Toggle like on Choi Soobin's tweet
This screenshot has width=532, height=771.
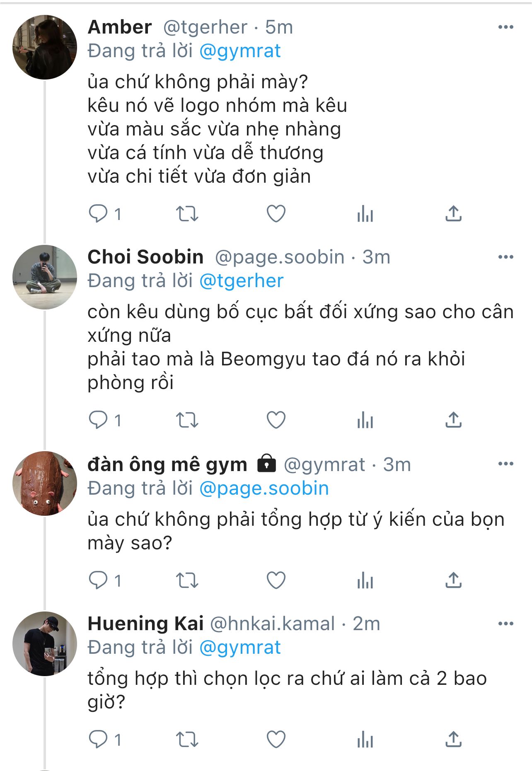(x=276, y=420)
